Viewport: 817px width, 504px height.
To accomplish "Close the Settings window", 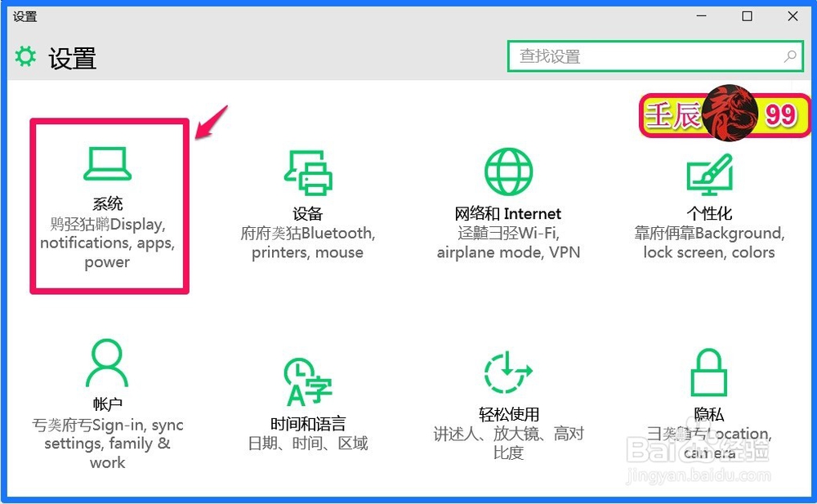I will pyautogui.click(x=792, y=16).
